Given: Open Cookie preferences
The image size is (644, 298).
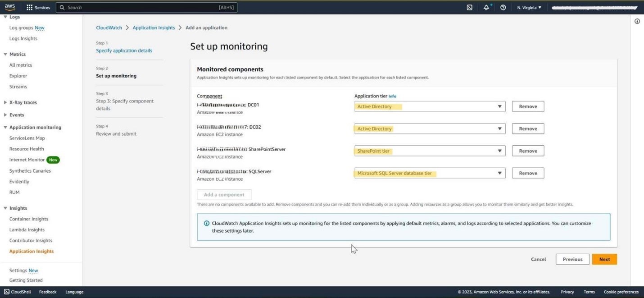Looking at the screenshot, I should [x=621, y=292].
